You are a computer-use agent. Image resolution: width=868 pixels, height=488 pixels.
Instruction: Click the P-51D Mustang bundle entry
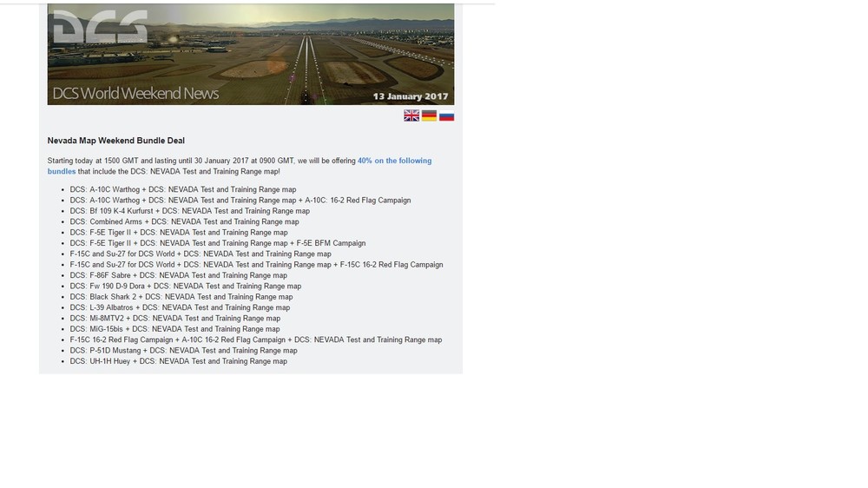183,351
